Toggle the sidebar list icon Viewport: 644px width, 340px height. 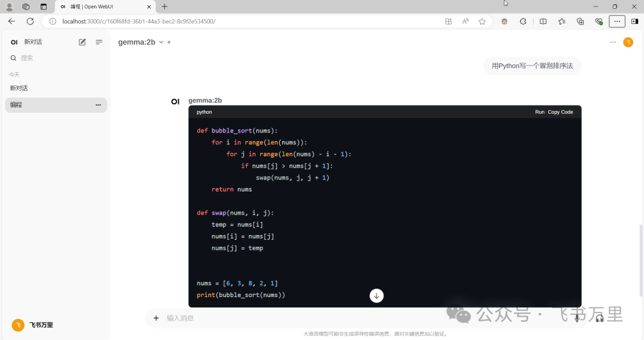coord(99,42)
